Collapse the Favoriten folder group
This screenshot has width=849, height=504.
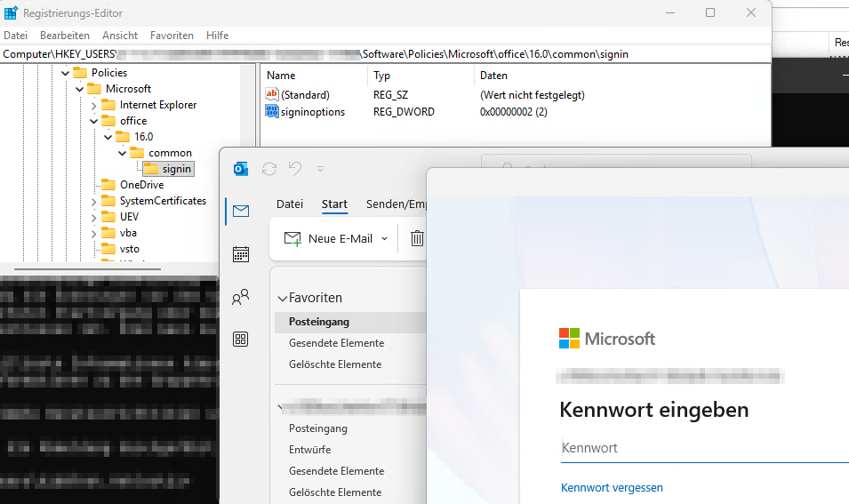[282, 299]
